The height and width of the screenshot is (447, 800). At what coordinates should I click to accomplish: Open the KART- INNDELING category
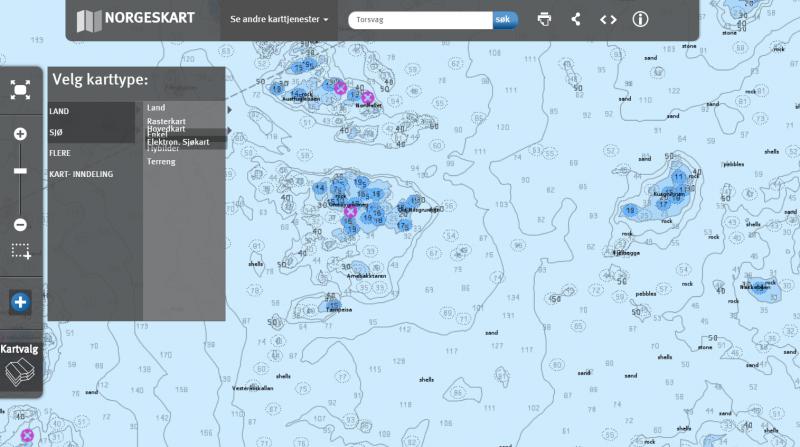pos(81,174)
